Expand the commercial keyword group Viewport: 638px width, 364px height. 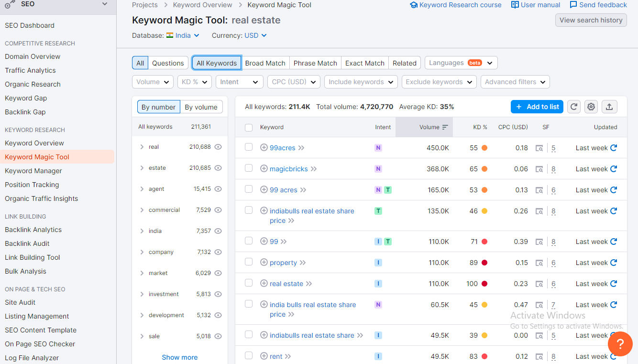pos(142,210)
